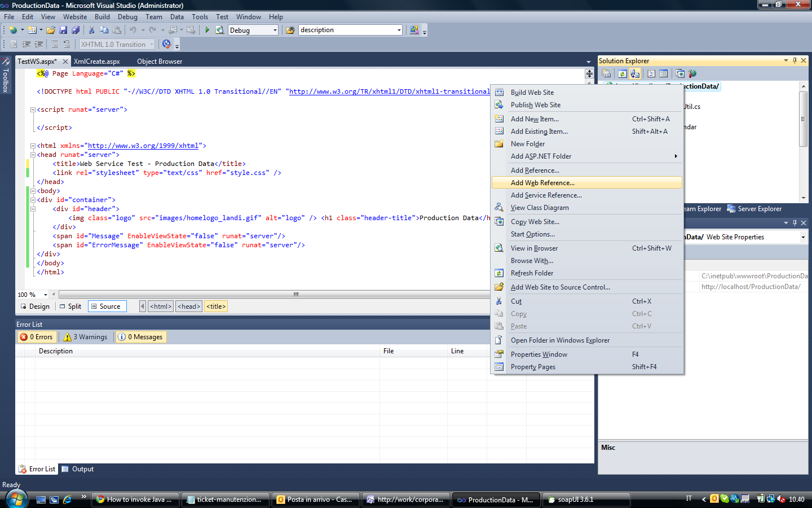Click the New Web Site toolbar icon
The width and height of the screenshot is (812, 508).
(x=12, y=30)
